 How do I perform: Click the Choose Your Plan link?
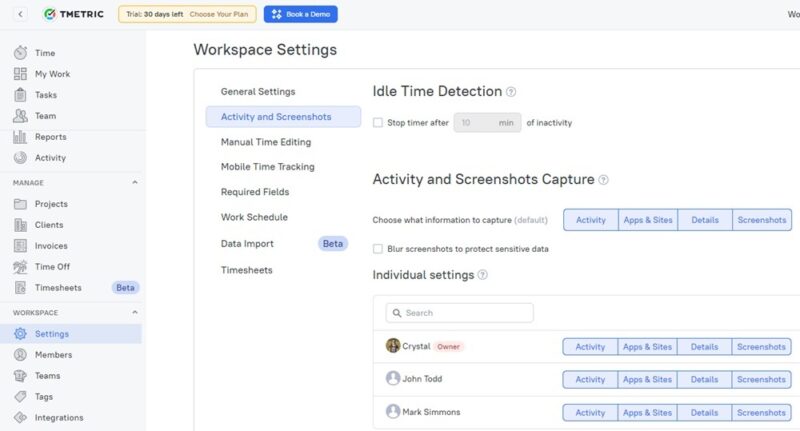tap(219, 14)
